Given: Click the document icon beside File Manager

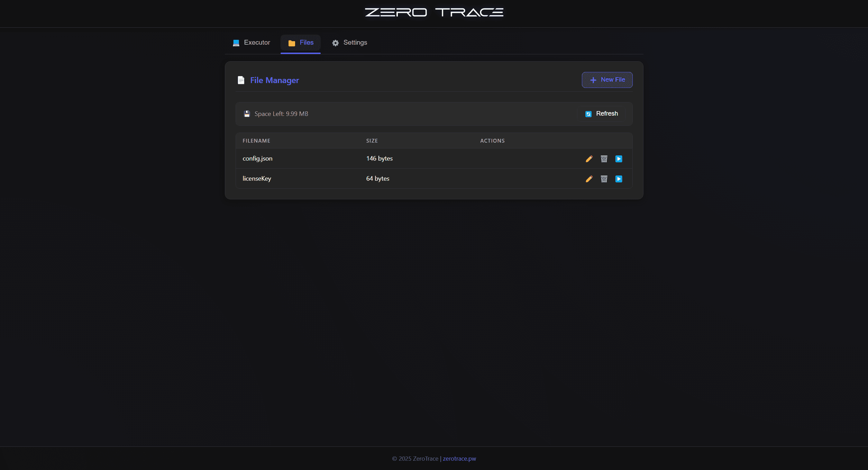Looking at the screenshot, I should tap(241, 80).
